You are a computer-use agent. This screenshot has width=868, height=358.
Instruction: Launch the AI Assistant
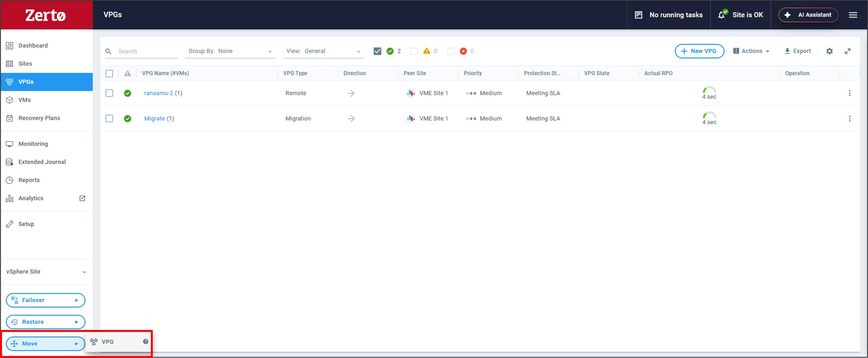[x=808, y=15]
